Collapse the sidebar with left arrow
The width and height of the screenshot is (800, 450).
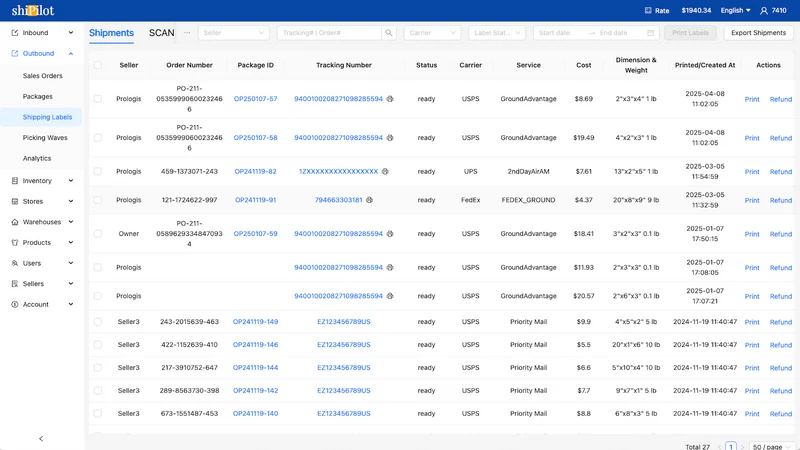pyautogui.click(x=41, y=439)
